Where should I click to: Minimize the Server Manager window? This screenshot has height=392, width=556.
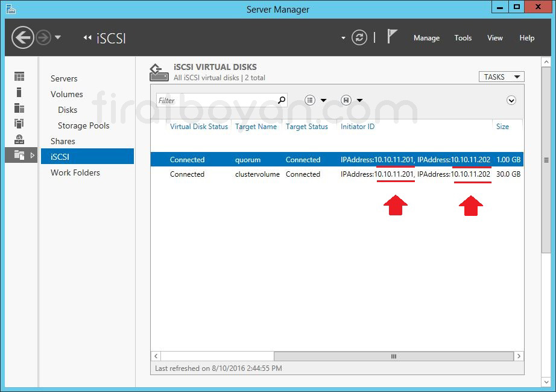(x=500, y=7)
